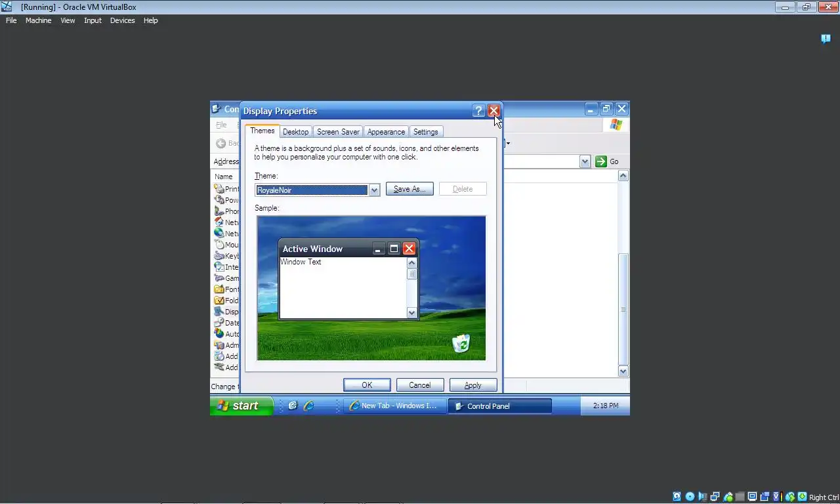Click the Show Desktop quick launch icon
Viewport: 840px width, 504px height.
293,406
